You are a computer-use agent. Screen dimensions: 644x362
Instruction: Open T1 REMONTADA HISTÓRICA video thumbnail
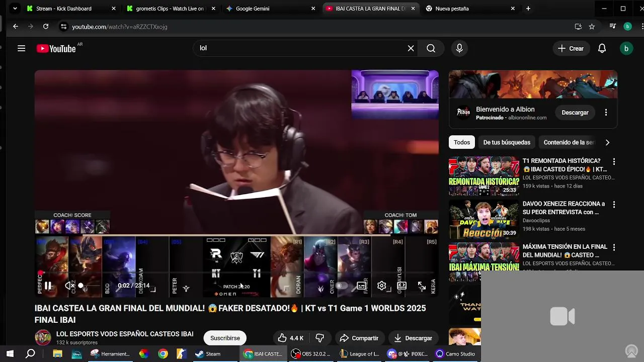coord(484,176)
